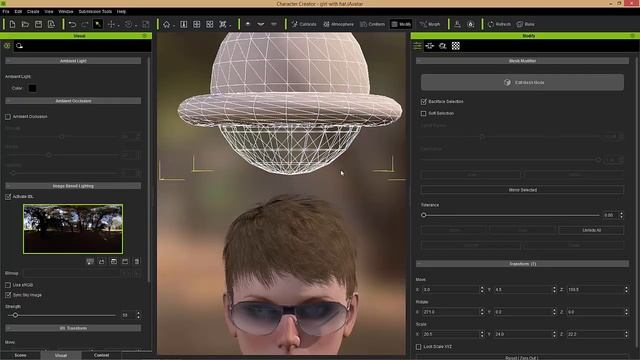The height and width of the screenshot is (360, 640).
Task: Click the single-pane view layout icon
Action: point(184,24)
